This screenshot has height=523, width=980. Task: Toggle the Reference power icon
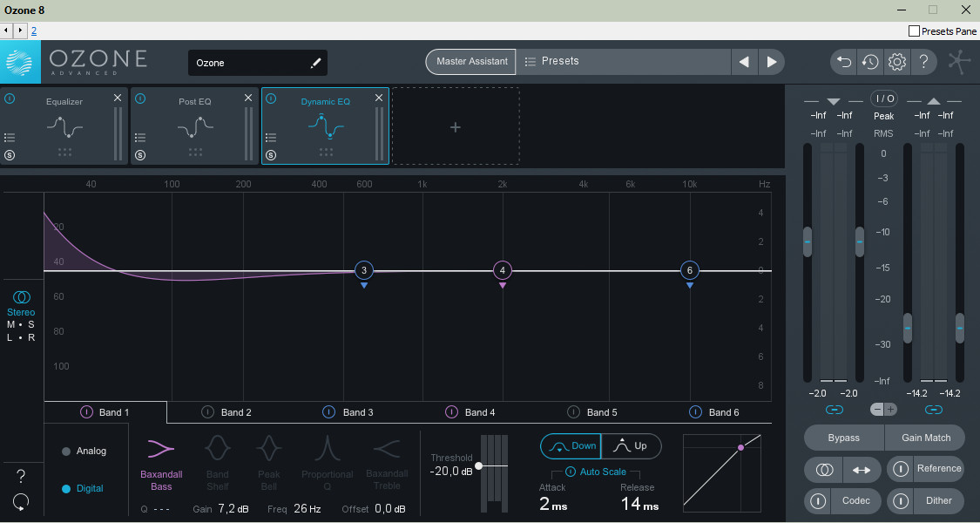coord(900,469)
